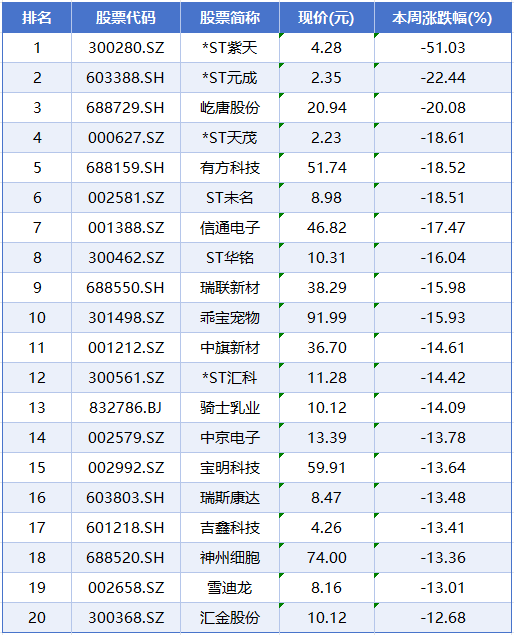Select the 瑞斯康达 name cell
514x635 pixels.
230,498
